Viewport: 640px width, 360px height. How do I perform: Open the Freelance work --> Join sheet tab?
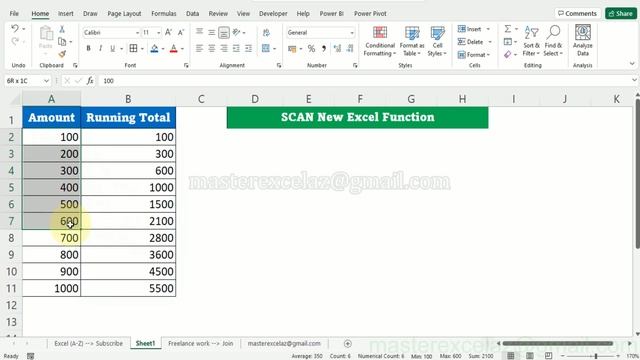point(200,344)
